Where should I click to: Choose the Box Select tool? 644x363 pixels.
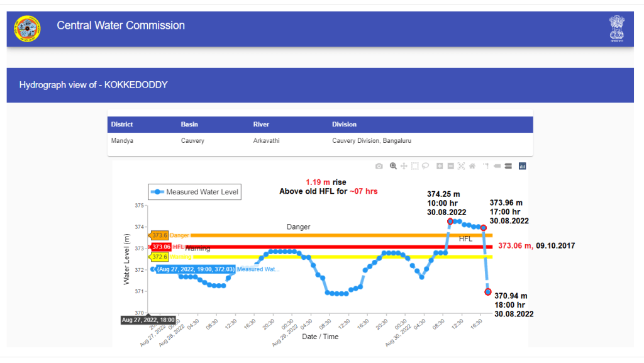415,166
